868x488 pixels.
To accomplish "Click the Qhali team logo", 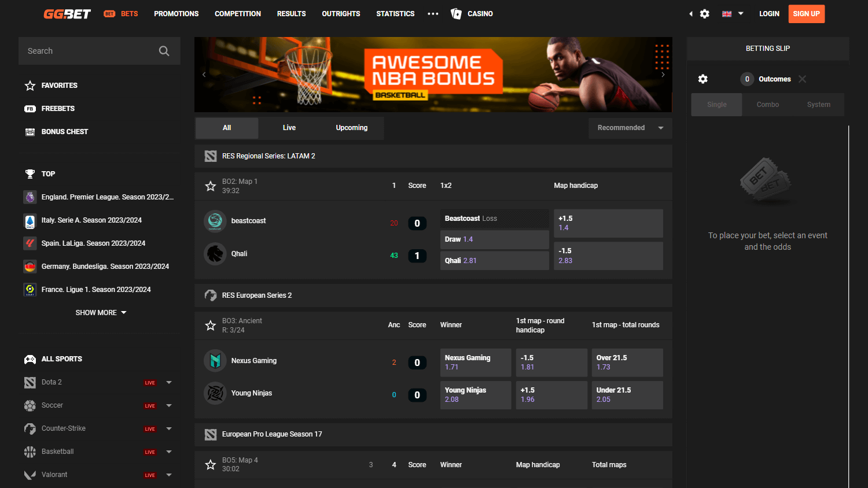I will 215,254.
